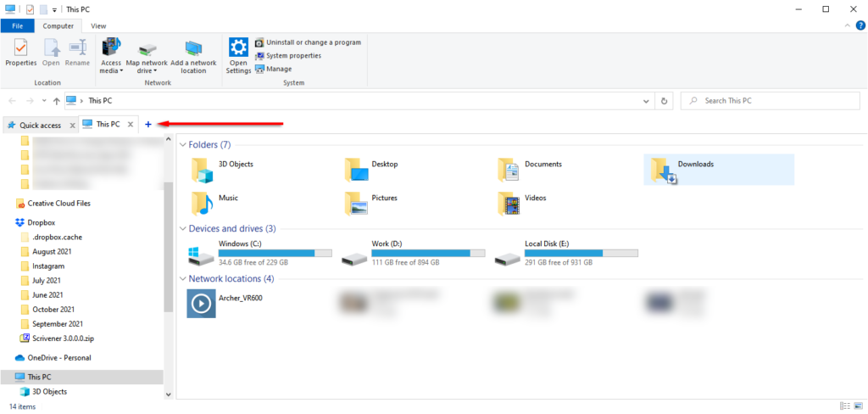This screenshot has height=414, width=868.
Task: Open the Map network drive menu
Action: 147,55
